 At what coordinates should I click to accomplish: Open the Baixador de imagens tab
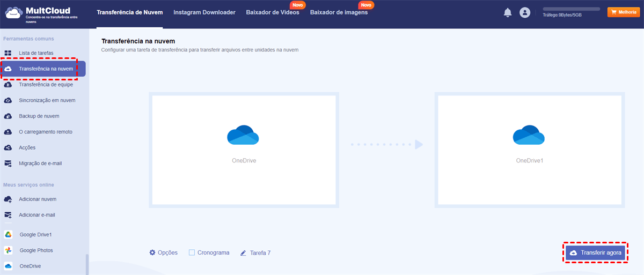click(339, 12)
